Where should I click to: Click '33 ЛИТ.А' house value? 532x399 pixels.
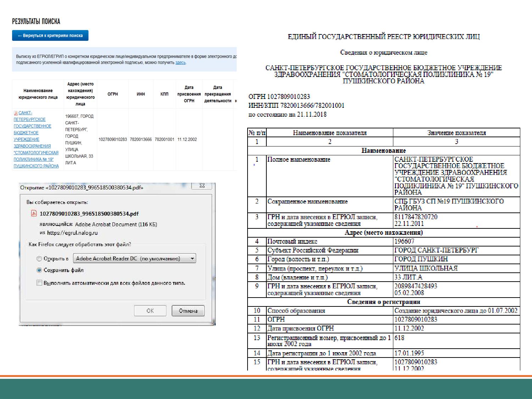point(408,277)
